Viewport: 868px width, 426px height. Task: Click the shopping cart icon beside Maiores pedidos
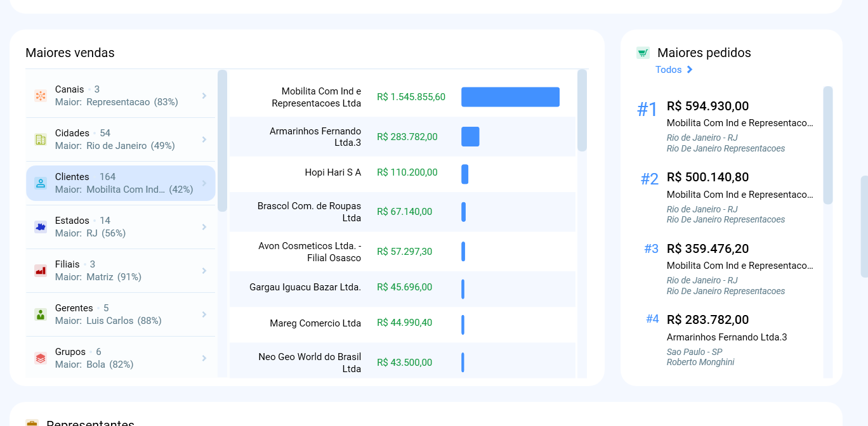(x=643, y=53)
